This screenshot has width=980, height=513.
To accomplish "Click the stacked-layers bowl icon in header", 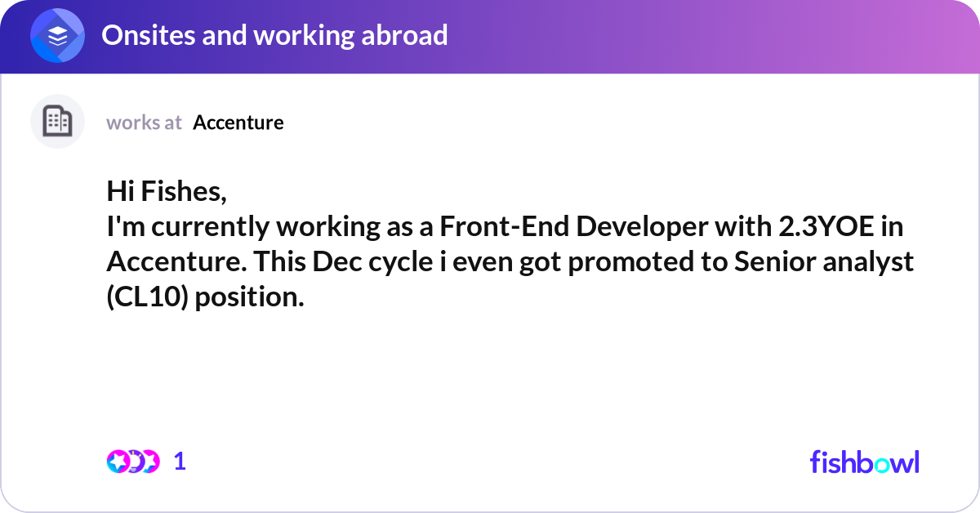I will (58, 36).
